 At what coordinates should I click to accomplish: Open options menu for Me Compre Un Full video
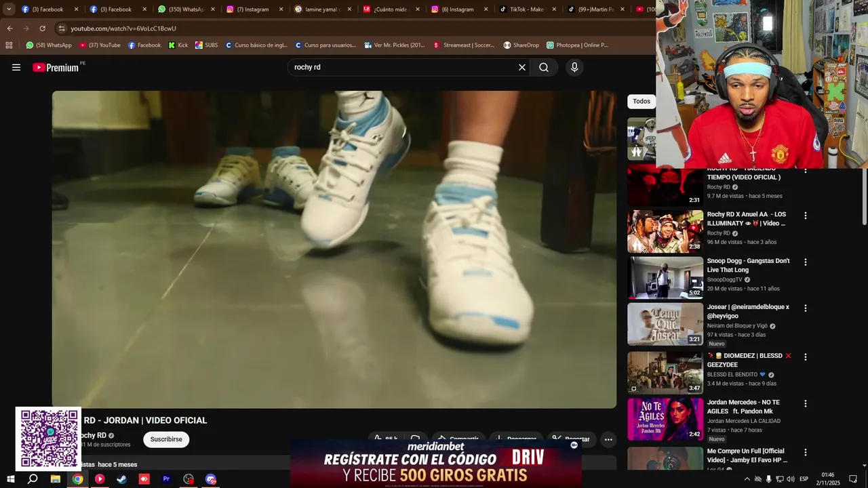coord(806,452)
